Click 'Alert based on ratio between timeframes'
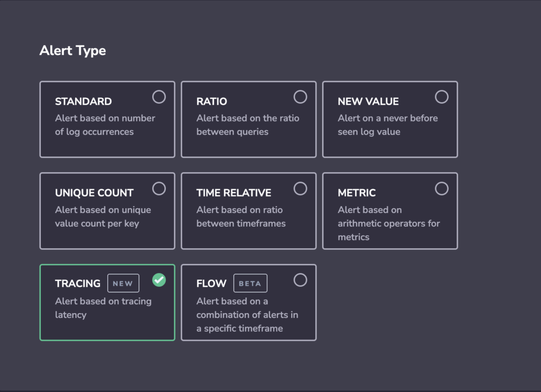 point(241,217)
